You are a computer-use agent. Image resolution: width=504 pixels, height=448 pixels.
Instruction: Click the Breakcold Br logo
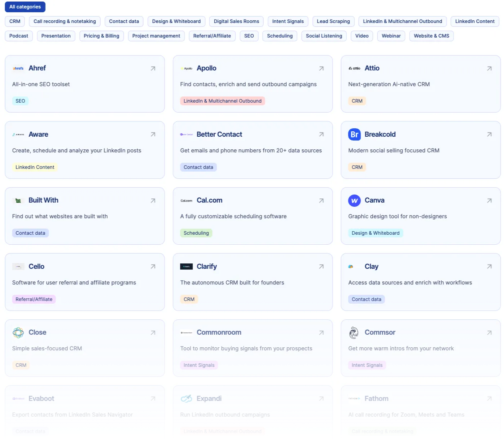point(354,134)
